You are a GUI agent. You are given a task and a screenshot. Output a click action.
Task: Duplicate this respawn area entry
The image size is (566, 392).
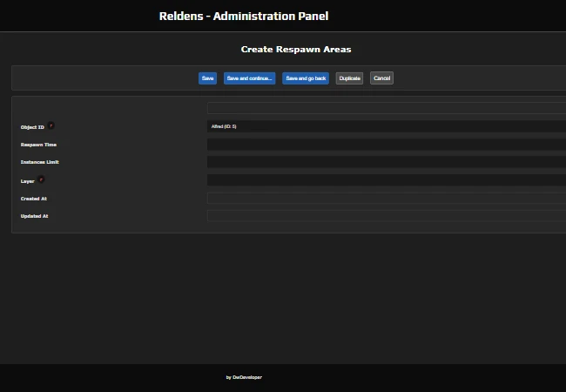349,78
